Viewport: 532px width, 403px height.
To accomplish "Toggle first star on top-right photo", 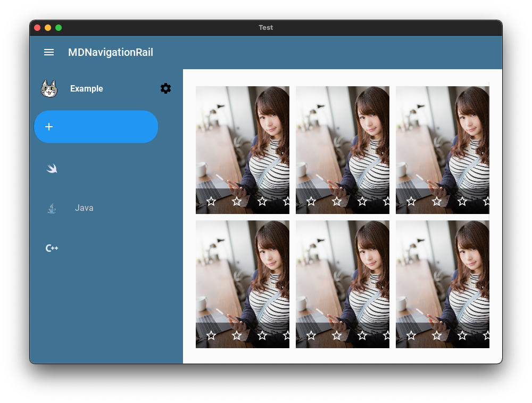I will [x=411, y=201].
